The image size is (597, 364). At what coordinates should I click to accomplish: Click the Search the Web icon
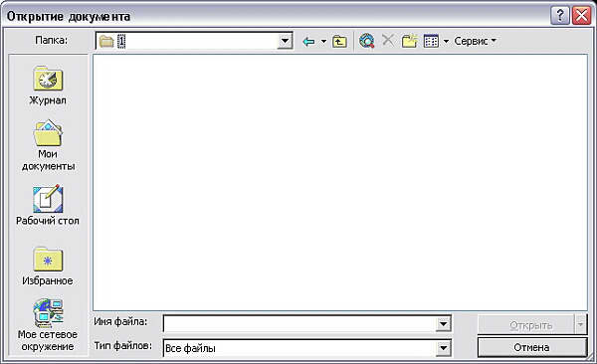click(x=366, y=41)
